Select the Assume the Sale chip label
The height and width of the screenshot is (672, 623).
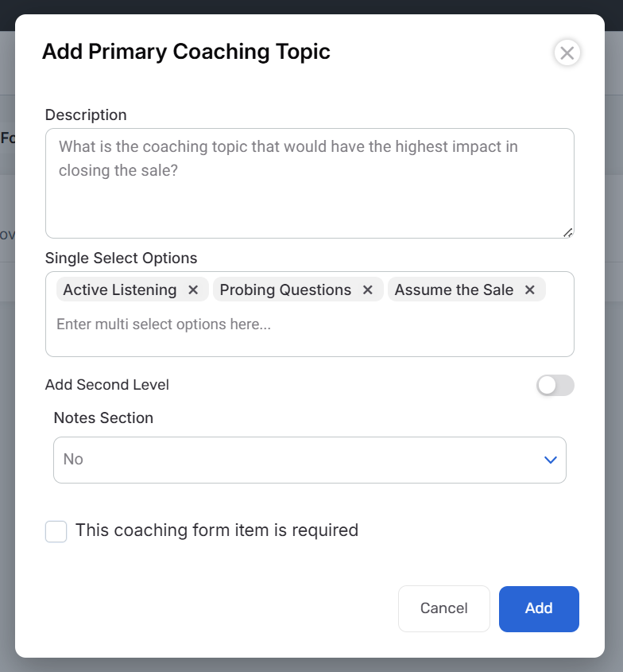(454, 290)
